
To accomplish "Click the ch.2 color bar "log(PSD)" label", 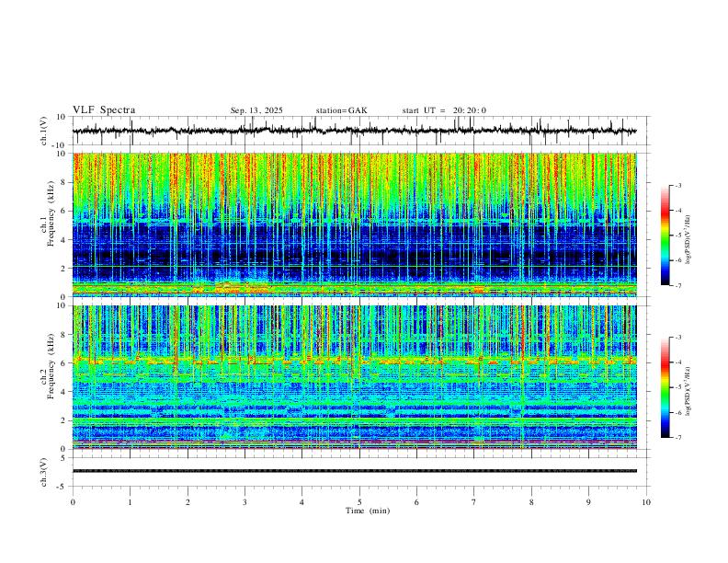I will pos(688,391).
